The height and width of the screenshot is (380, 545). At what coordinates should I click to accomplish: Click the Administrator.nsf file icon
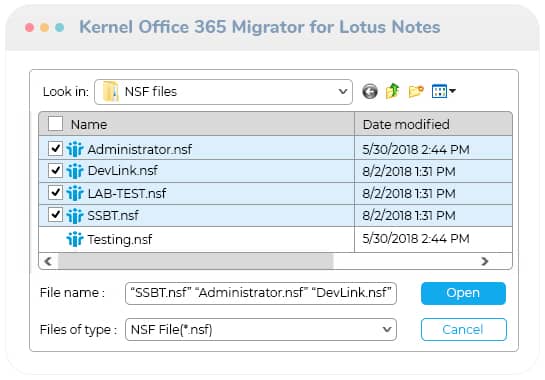(75, 149)
